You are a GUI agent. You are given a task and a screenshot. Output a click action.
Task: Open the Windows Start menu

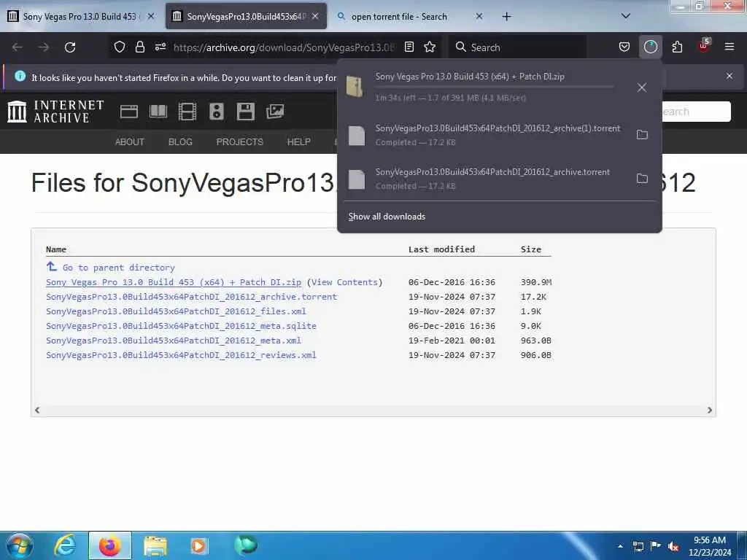pyautogui.click(x=20, y=545)
